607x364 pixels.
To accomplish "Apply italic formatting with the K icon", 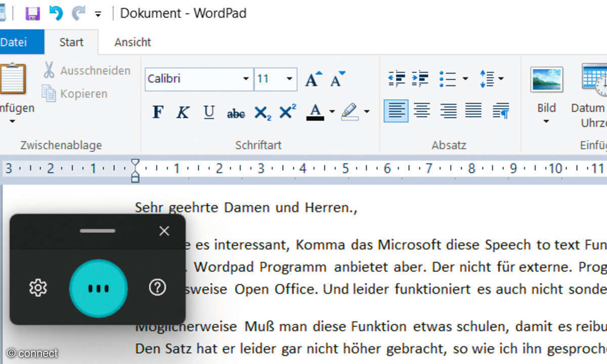I will pyautogui.click(x=183, y=112).
